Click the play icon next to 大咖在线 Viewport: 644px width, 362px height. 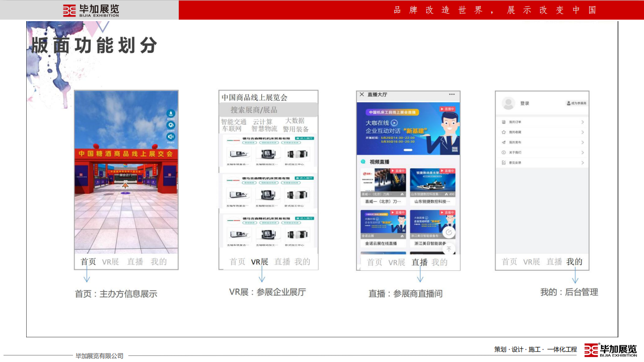coord(395,122)
